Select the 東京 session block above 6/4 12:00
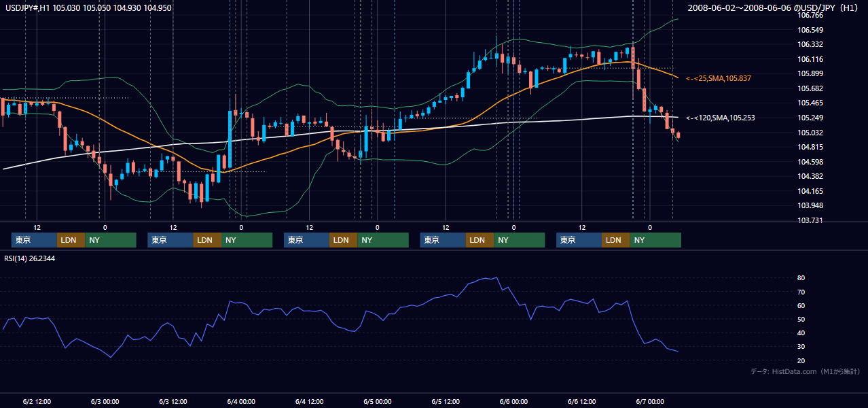The width and height of the screenshot is (868, 408). [306, 240]
